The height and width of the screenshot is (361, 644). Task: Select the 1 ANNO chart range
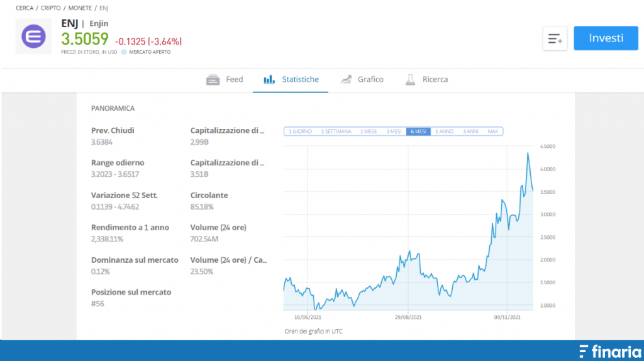(444, 131)
